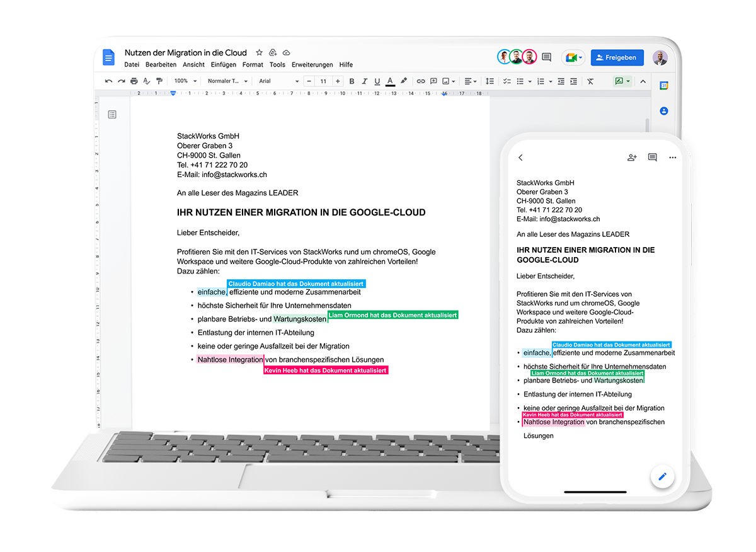Redo the last change
The width and height of the screenshot is (756, 552).
pos(121,81)
